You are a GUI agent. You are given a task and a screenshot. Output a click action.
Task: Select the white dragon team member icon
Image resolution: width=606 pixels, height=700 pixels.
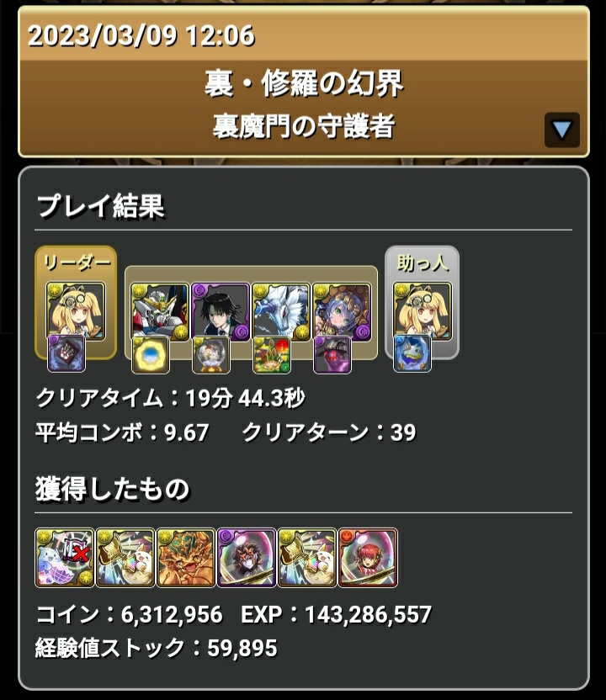coord(281,312)
